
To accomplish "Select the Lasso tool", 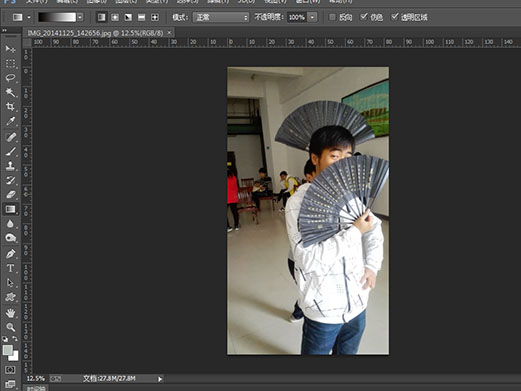I will point(10,78).
